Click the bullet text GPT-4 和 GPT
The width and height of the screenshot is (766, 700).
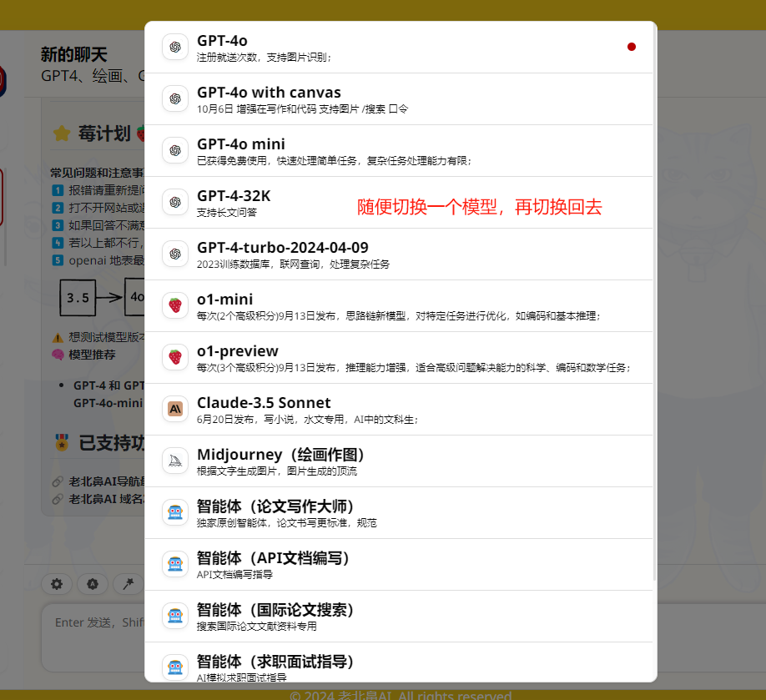pos(109,386)
